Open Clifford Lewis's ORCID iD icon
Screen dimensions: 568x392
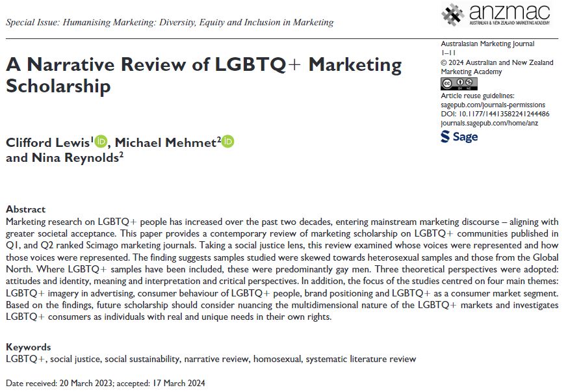100,142
